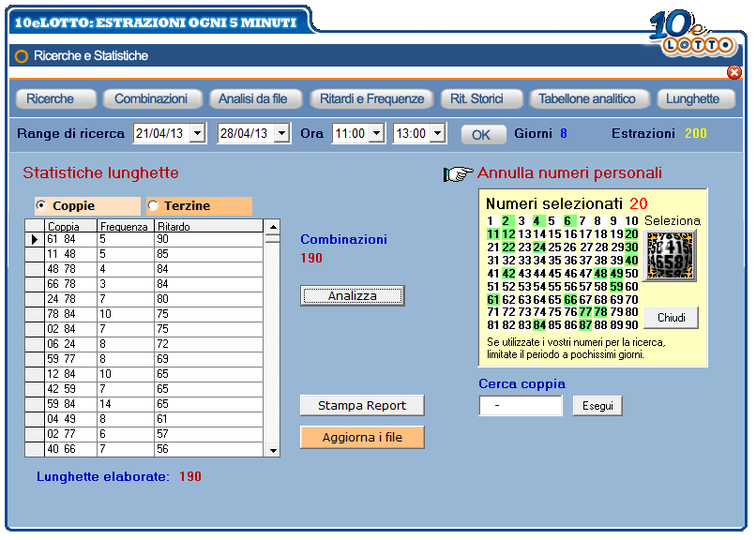Select the table row 11 48
Image resolution: width=756 pixels, height=540 pixels.
point(144,254)
